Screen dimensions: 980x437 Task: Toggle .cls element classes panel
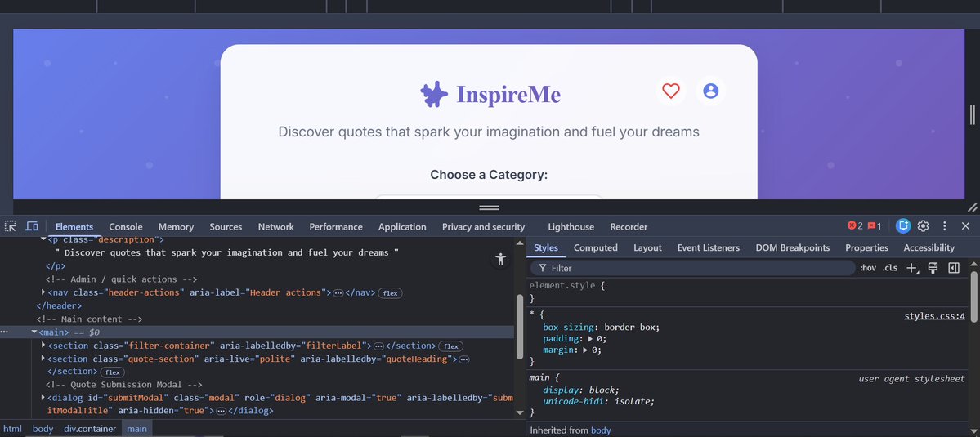pos(890,268)
